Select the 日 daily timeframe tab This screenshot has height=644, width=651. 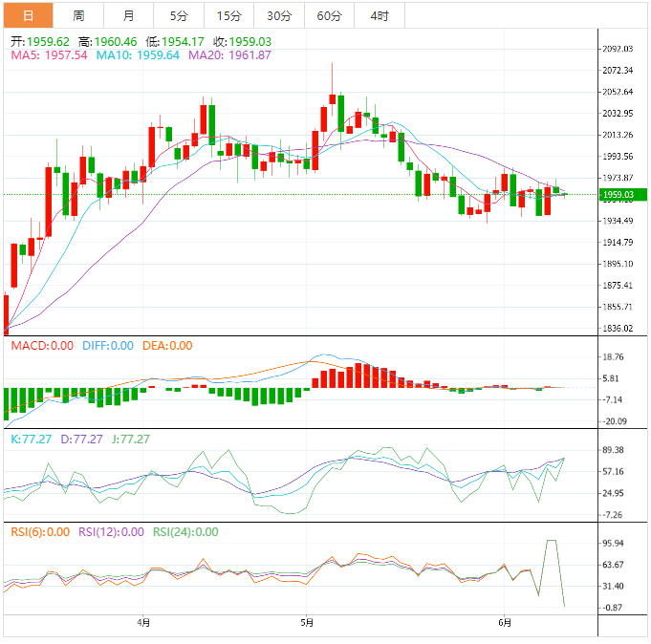tap(29, 16)
